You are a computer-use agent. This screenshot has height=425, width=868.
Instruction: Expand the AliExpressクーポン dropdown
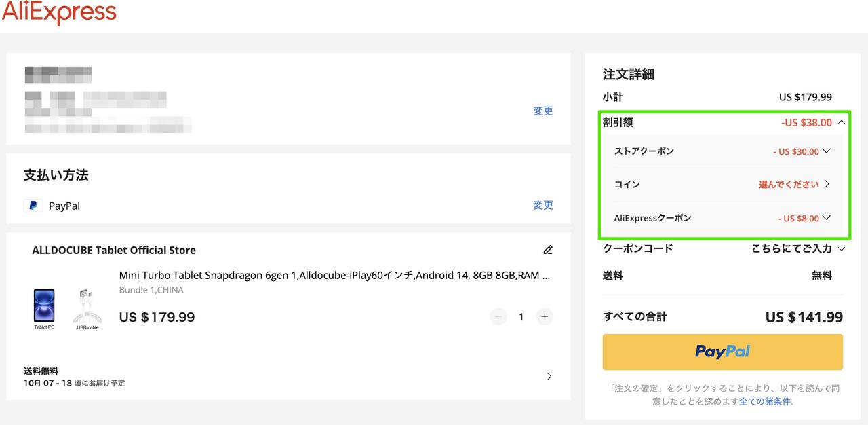[826, 218]
